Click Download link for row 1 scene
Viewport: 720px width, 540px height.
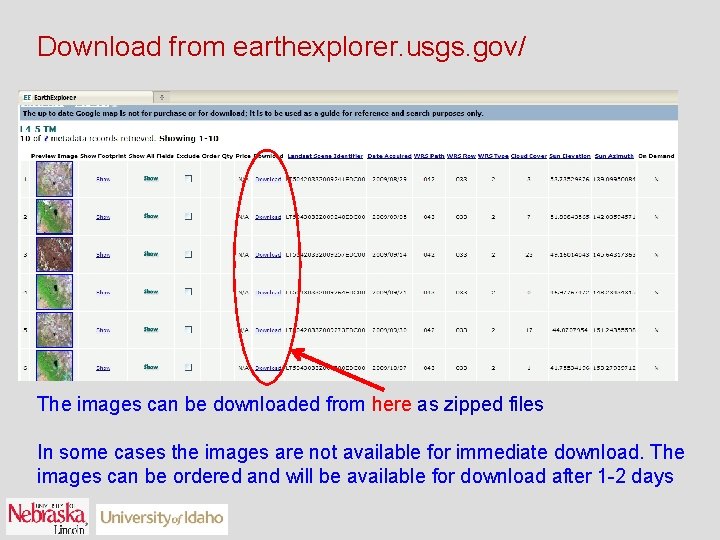coord(268,179)
